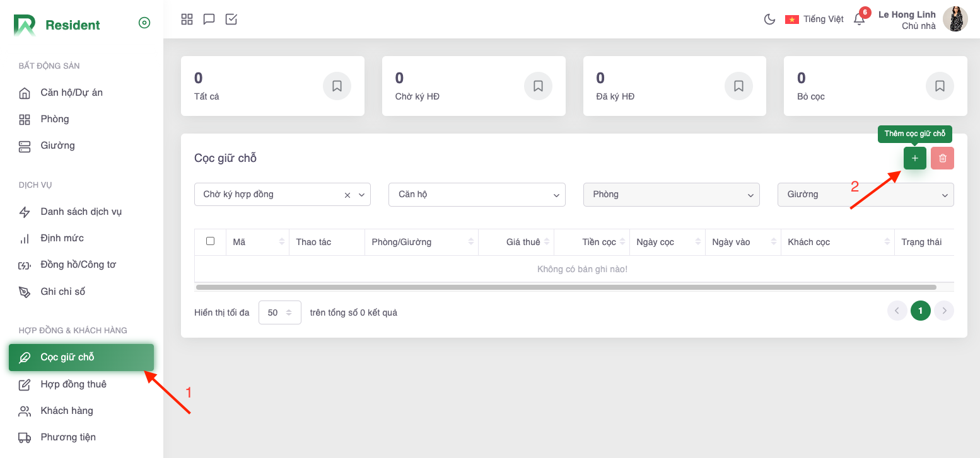Check the select-all checkbox in table header
This screenshot has width=980, height=458.
(x=211, y=241)
